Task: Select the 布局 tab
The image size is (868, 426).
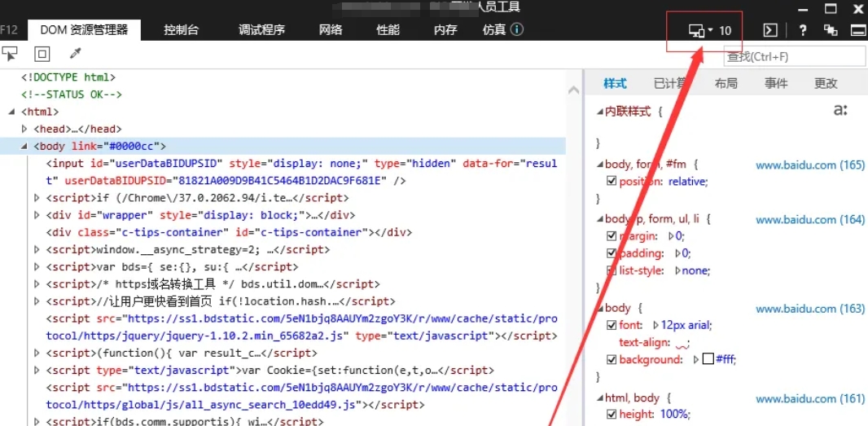Action: 726,84
